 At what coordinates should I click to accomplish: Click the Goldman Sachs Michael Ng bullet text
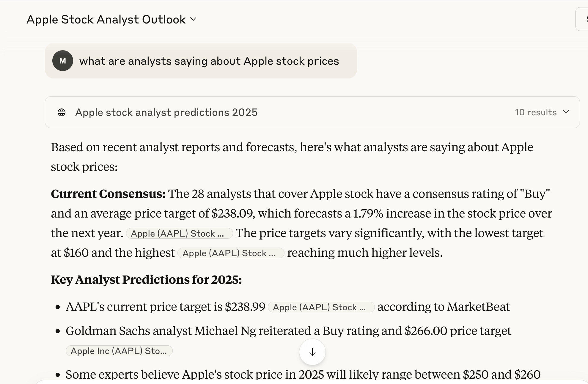[288, 331]
